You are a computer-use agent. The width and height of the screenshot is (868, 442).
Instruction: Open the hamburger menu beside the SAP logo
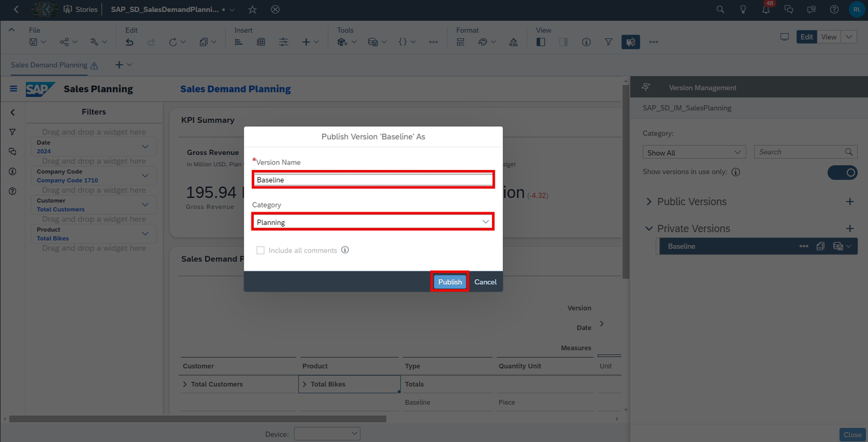13,89
